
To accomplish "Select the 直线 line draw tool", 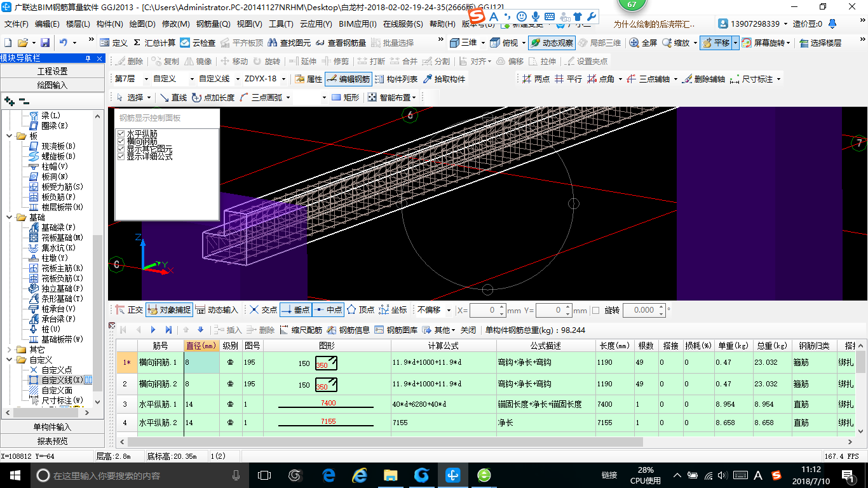I will pyautogui.click(x=173, y=97).
